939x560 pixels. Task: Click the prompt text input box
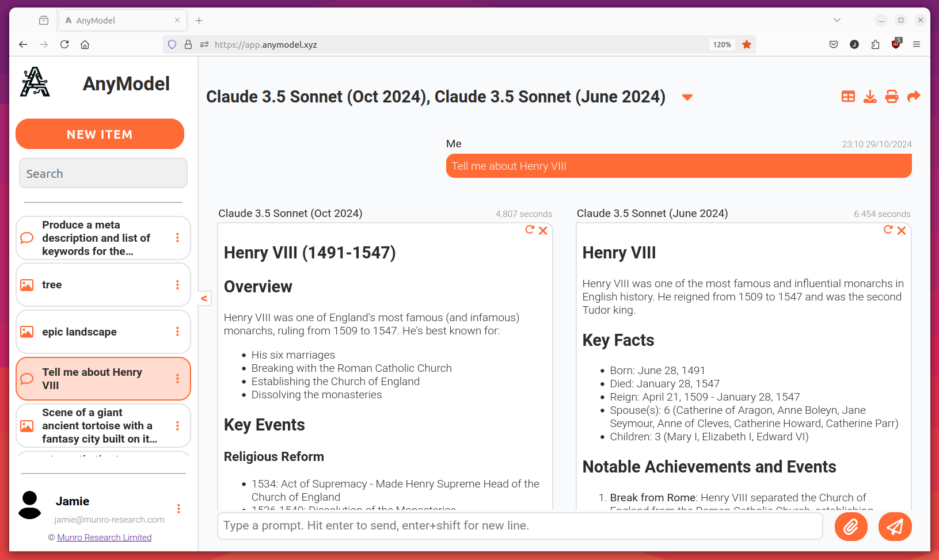[x=520, y=525]
